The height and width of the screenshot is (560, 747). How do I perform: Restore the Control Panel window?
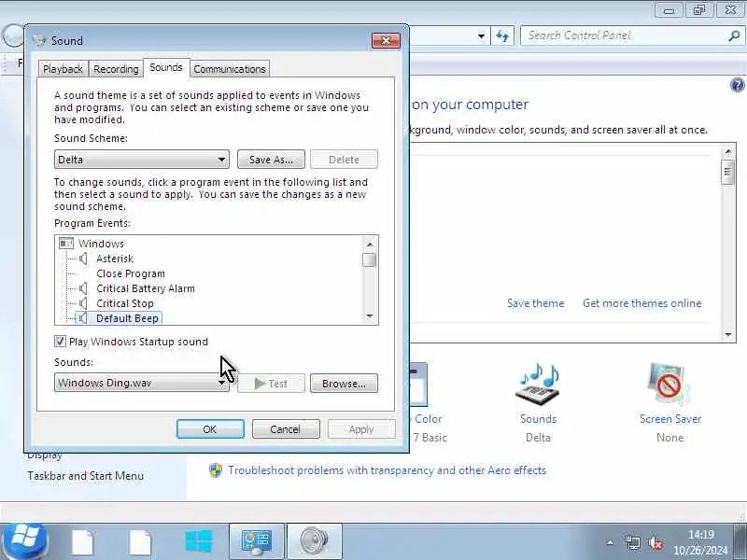click(698, 10)
